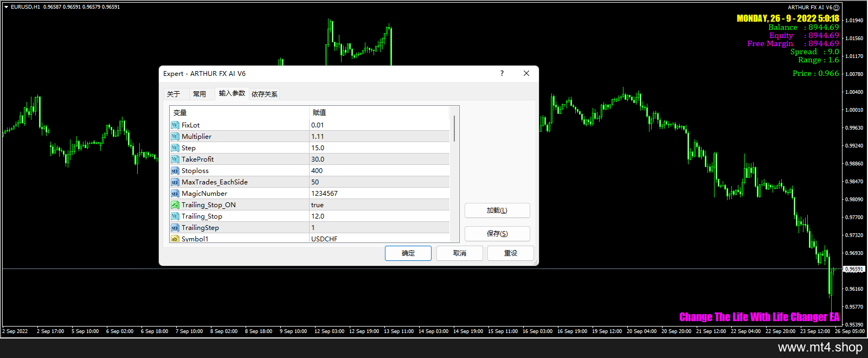Click the Step parameter type icon
Image resolution: width=868 pixels, height=358 pixels.
point(175,148)
